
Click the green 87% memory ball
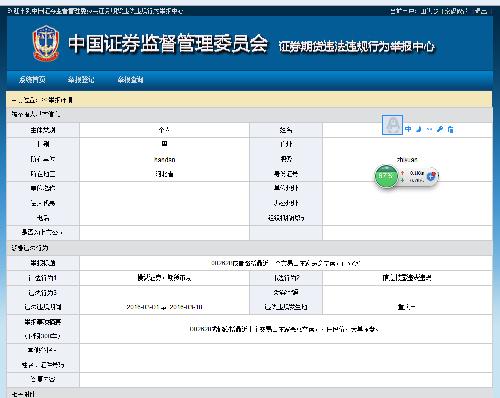click(x=386, y=176)
